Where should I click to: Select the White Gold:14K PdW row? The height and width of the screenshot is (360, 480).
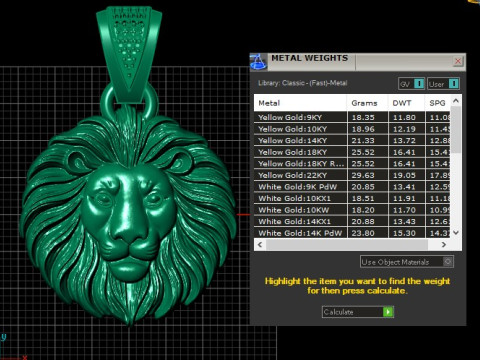click(352, 233)
